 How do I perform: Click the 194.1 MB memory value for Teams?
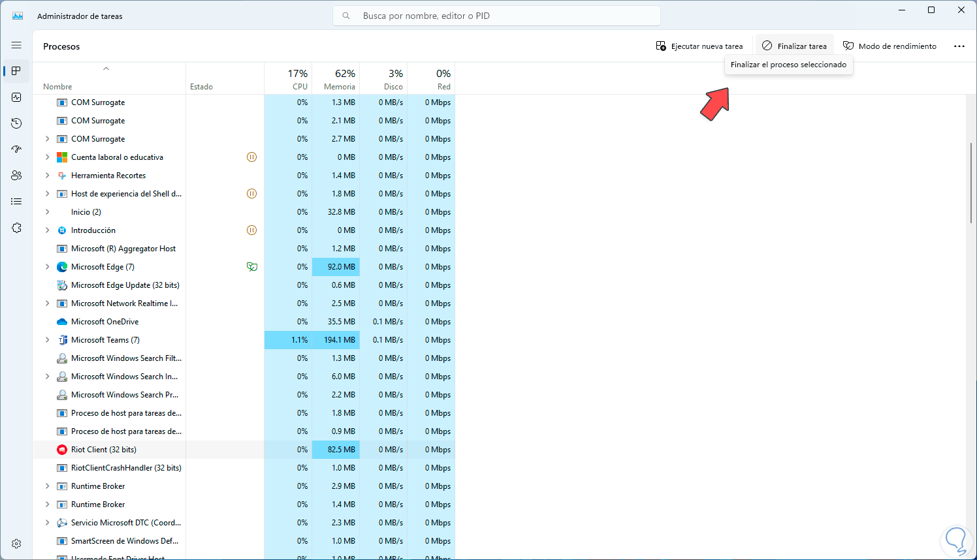[340, 340]
